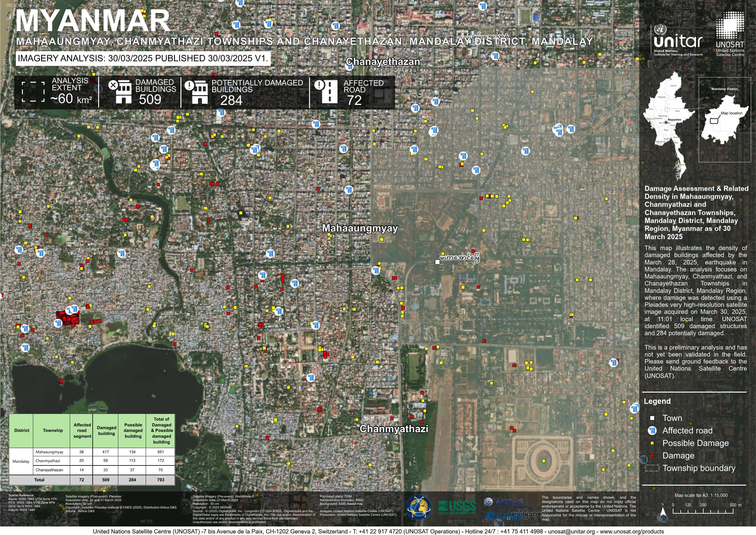This screenshot has width=756, height=535.
Task: Click the USGS logo
Action: click(x=457, y=507)
